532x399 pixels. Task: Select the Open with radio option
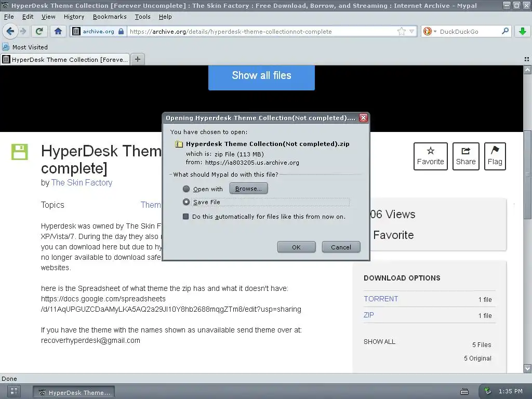pos(187,189)
